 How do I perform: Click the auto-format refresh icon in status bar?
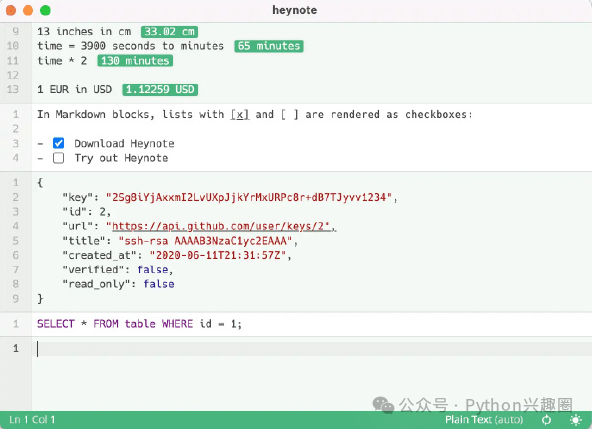tap(546, 420)
